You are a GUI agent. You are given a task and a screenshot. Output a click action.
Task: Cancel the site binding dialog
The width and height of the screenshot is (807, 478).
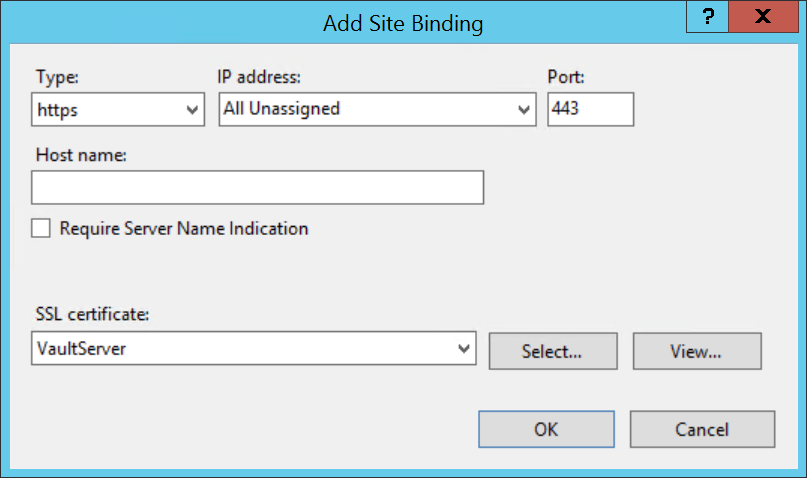pos(702,429)
